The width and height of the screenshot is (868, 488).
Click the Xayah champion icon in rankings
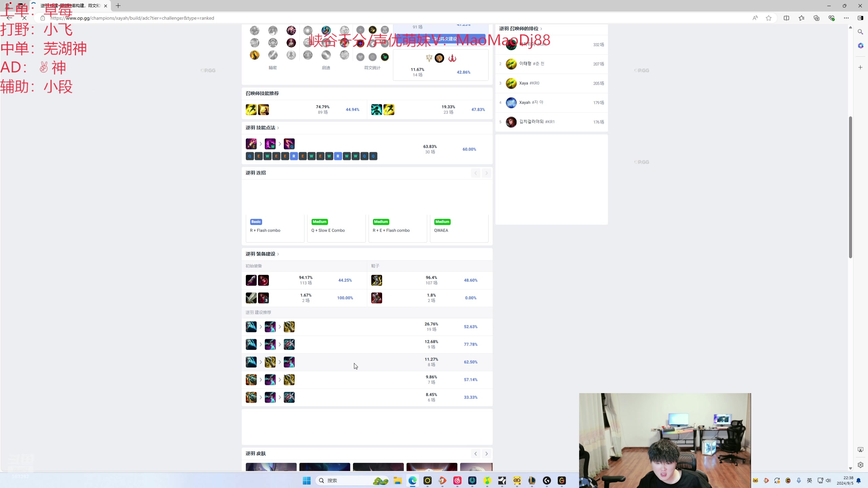click(x=512, y=102)
